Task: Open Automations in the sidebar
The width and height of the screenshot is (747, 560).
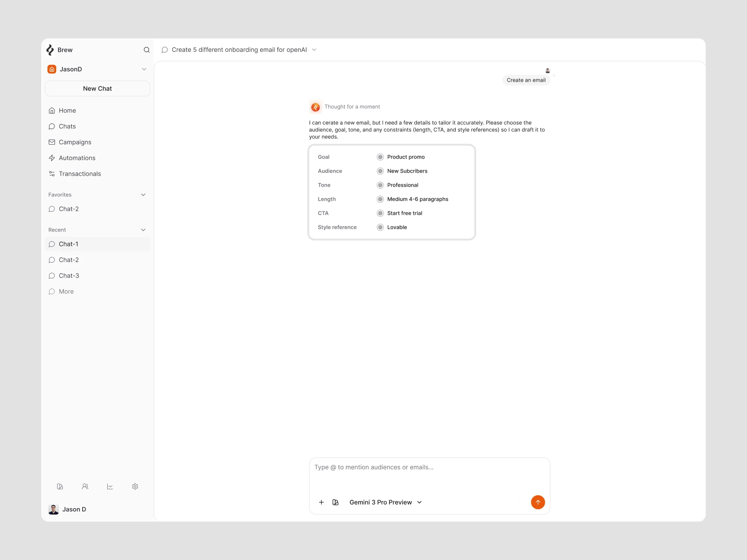Action: (98, 158)
